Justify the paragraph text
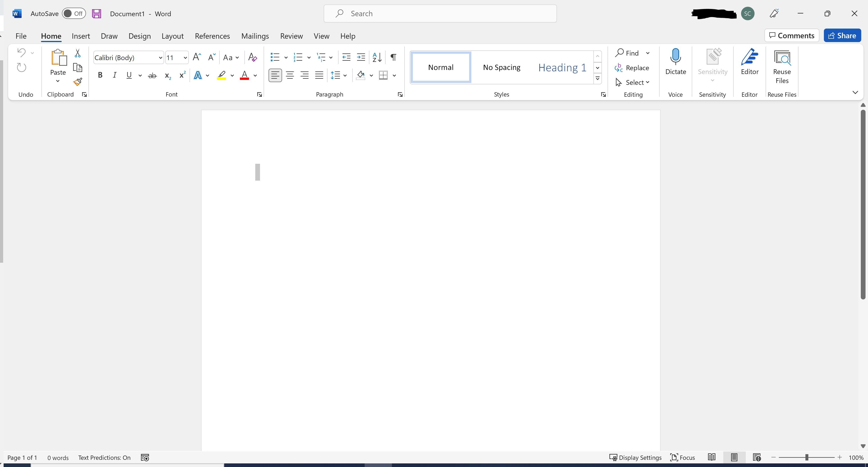 (319, 75)
